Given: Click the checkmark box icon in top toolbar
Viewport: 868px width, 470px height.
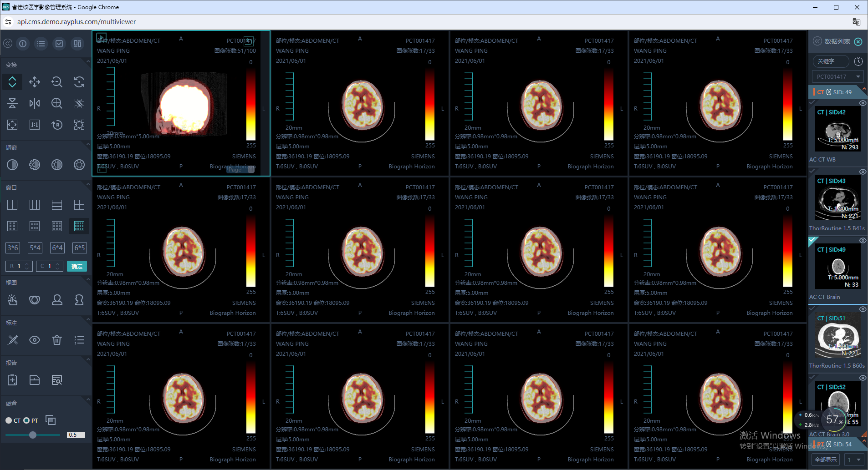Looking at the screenshot, I should (x=59, y=44).
